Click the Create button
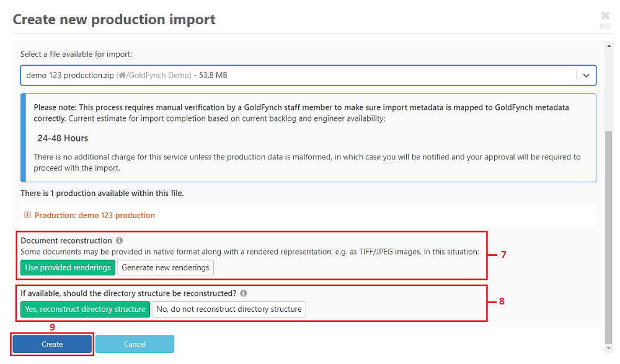The image size is (620, 364). (x=51, y=344)
